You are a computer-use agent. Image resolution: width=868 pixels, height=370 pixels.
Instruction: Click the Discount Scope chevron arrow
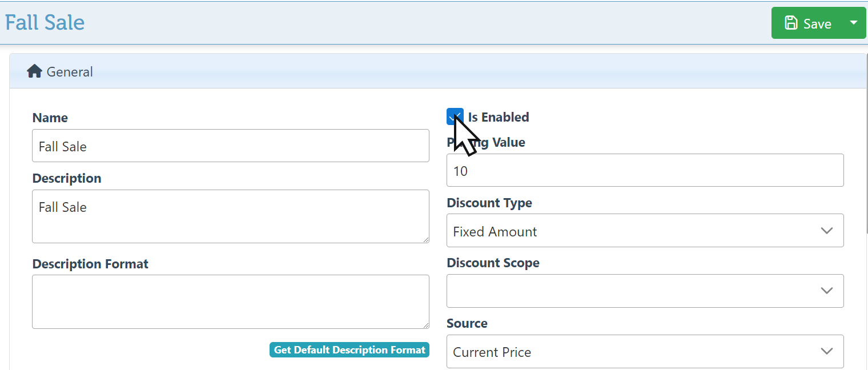point(826,291)
